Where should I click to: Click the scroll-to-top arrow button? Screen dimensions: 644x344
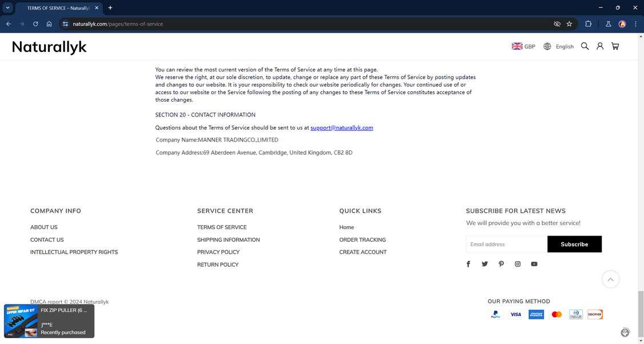pyautogui.click(x=610, y=279)
